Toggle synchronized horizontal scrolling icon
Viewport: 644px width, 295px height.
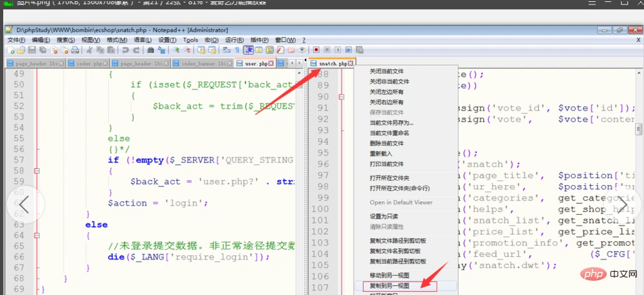[x=212, y=50]
